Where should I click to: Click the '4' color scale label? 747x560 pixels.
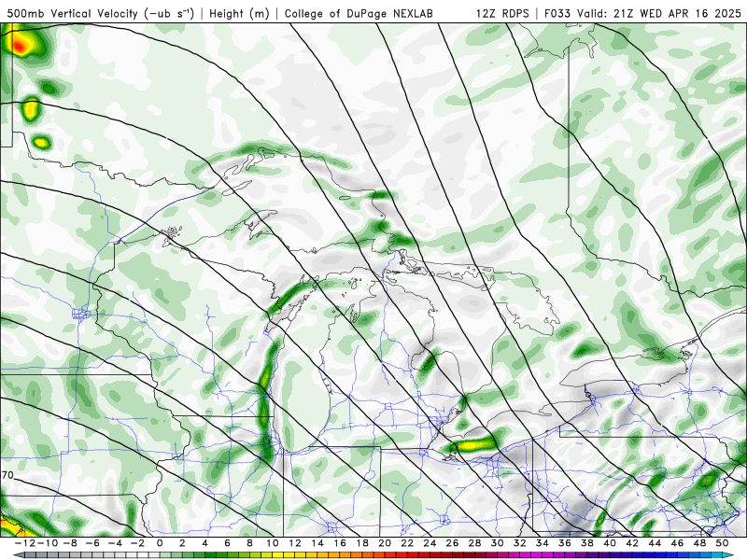coord(204,543)
